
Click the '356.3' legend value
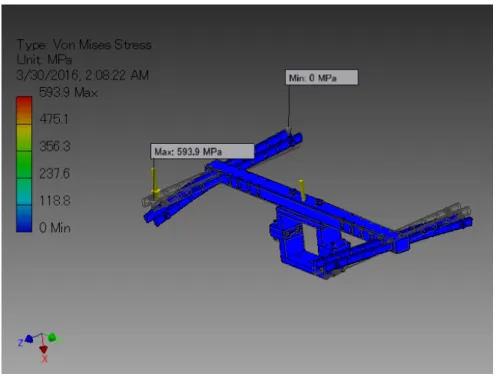55,146
